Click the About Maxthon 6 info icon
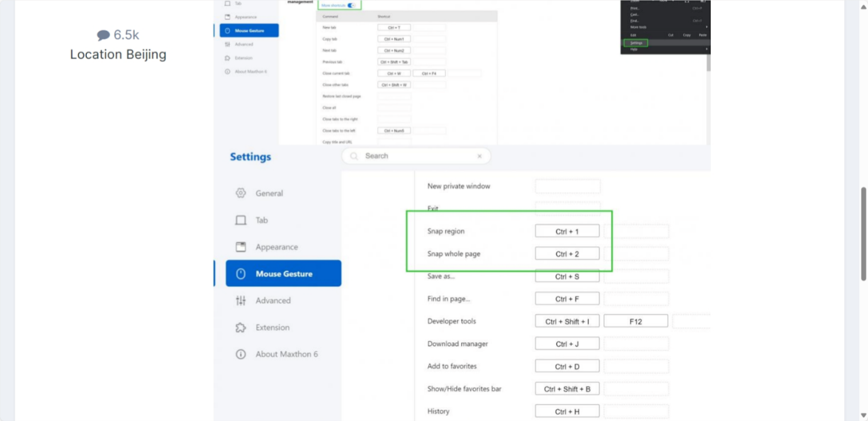Image resolution: width=868 pixels, height=421 pixels. coord(240,354)
